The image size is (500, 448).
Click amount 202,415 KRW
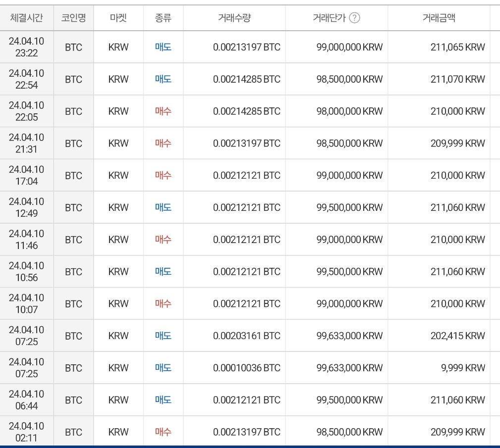457,336
